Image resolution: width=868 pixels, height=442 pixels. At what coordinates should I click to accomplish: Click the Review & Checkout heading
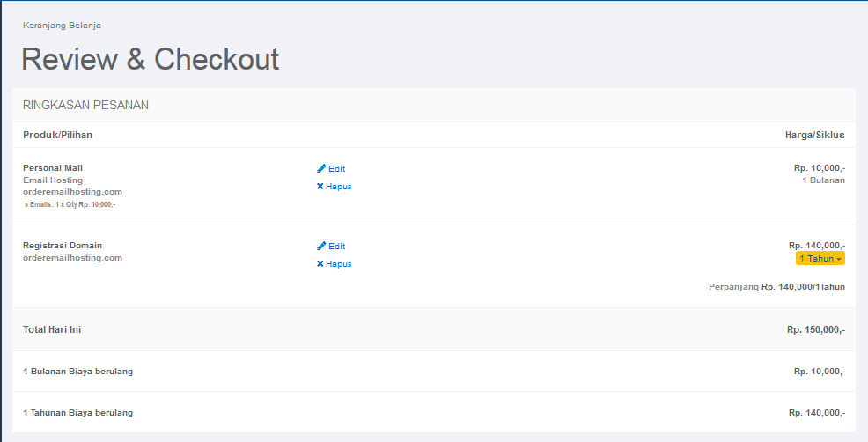coord(150,59)
